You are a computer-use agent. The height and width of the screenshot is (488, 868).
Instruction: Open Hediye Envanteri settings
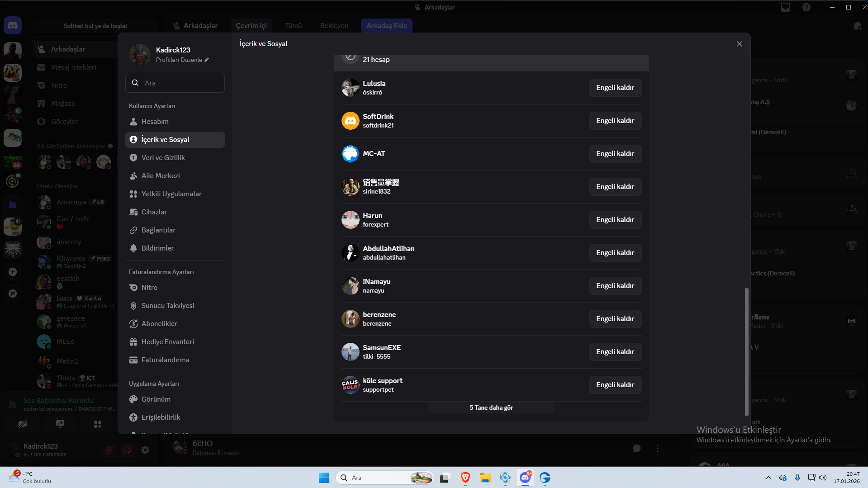(175, 342)
